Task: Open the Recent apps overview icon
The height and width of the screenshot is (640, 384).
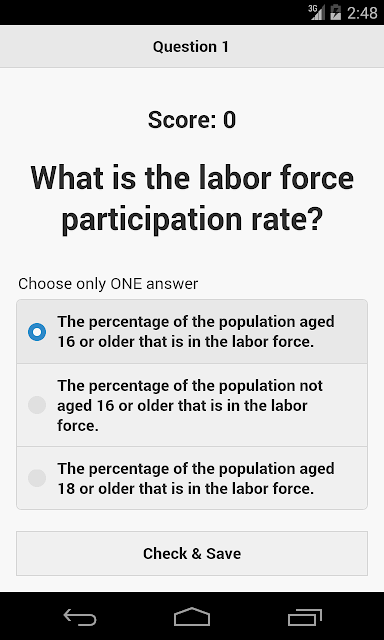Action: pyautogui.click(x=304, y=617)
